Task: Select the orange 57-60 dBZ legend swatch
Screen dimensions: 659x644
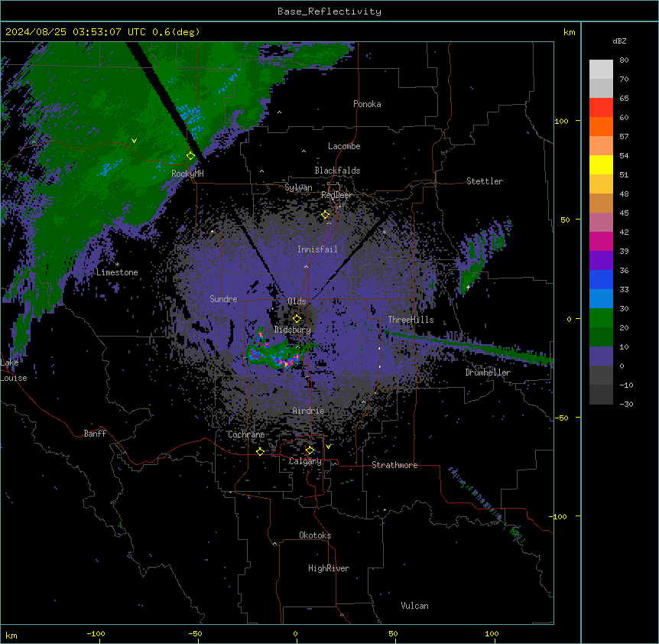Action: click(x=601, y=126)
